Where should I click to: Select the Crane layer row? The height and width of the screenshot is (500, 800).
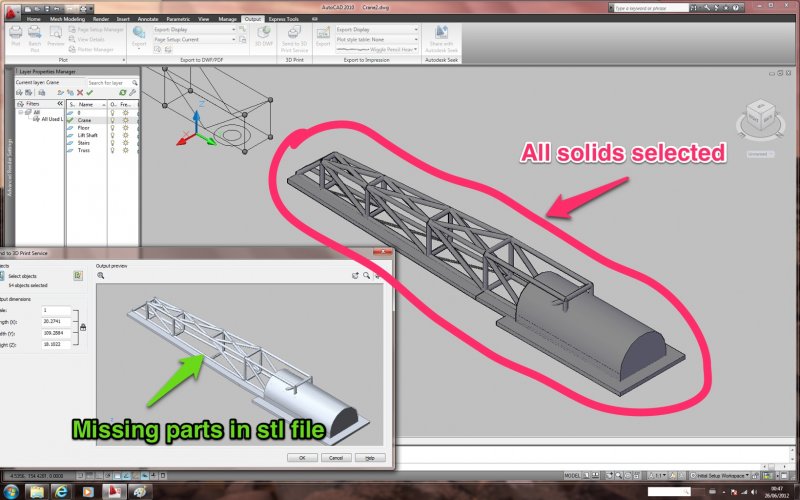click(103, 120)
